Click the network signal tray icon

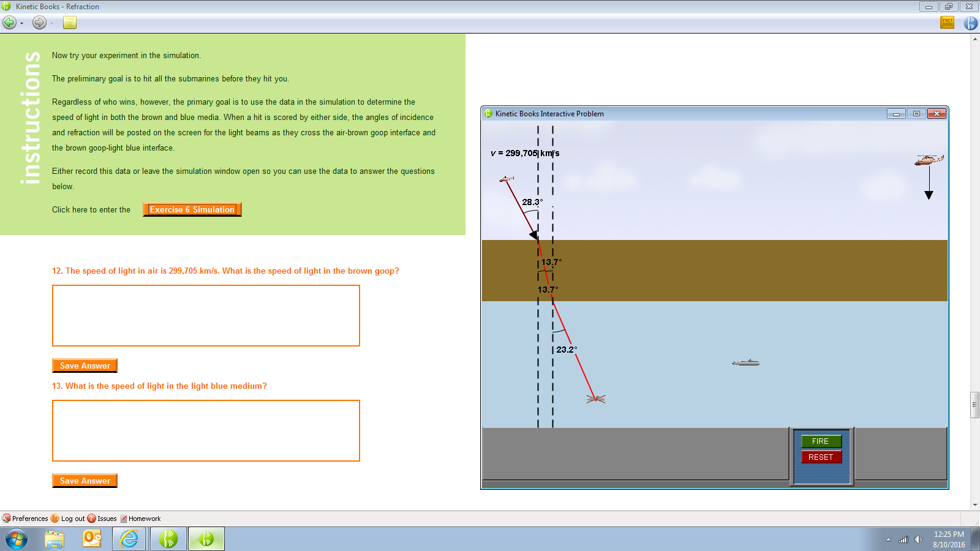903,539
